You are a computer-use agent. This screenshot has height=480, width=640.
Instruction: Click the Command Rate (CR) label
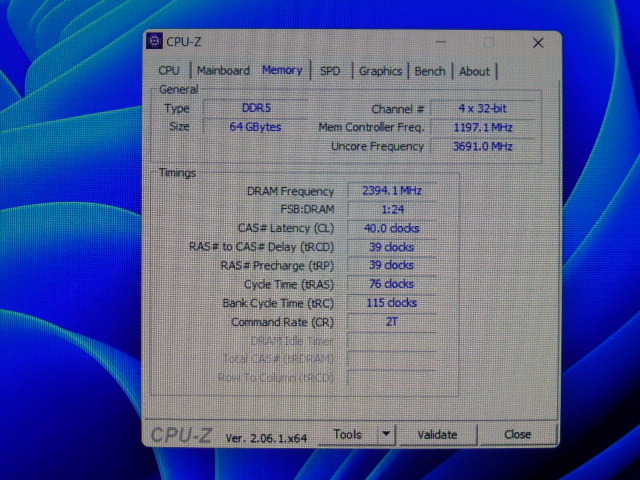(282, 322)
